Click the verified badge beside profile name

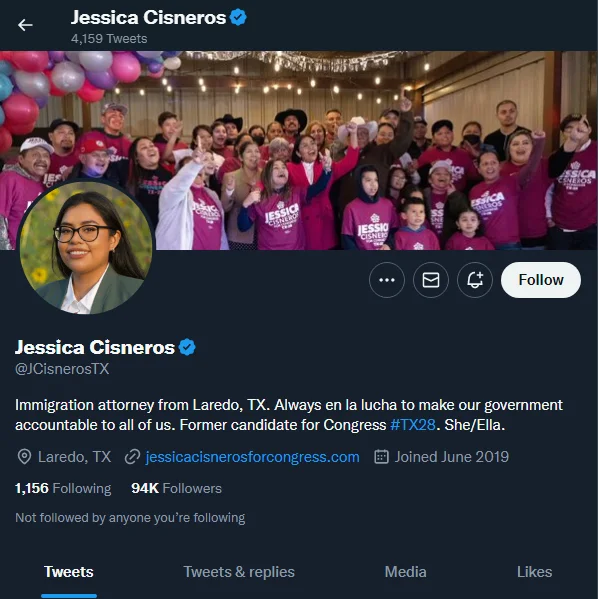pos(187,347)
